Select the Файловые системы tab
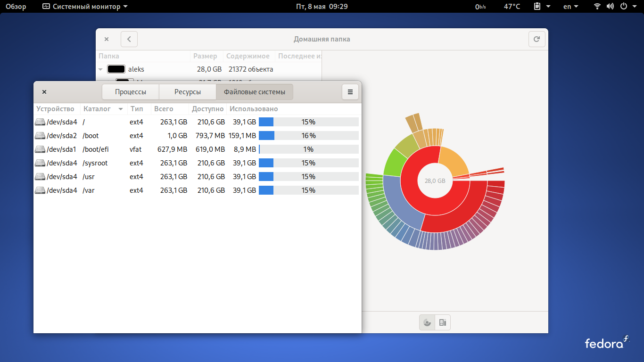The image size is (644, 362). 255,92
